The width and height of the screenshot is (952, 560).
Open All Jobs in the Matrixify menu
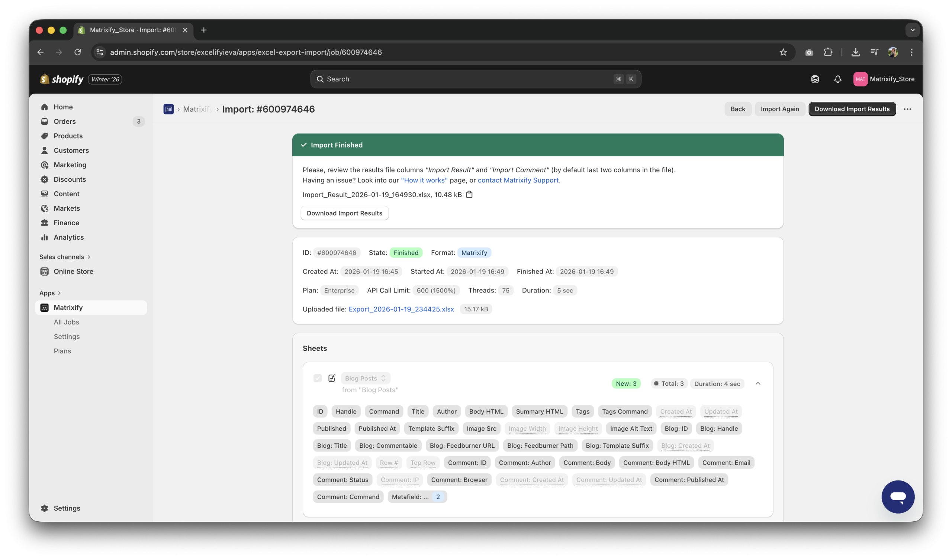pos(67,322)
